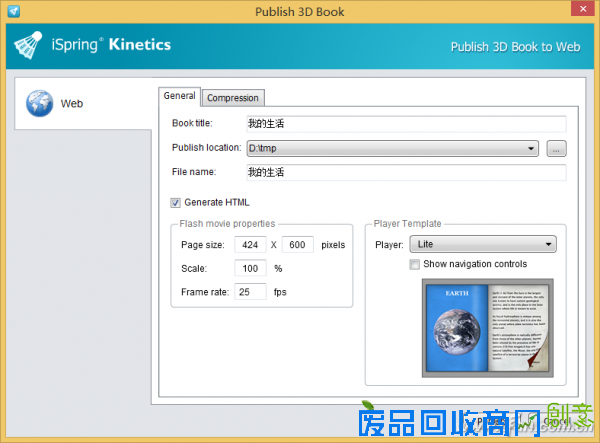Uncheck the Generate HTML checkbox
The height and width of the screenshot is (443, 600).
tap(176, 202)
